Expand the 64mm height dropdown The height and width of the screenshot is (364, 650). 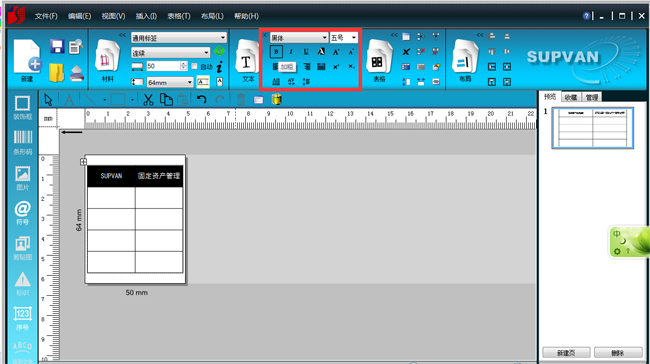[170, 82]
